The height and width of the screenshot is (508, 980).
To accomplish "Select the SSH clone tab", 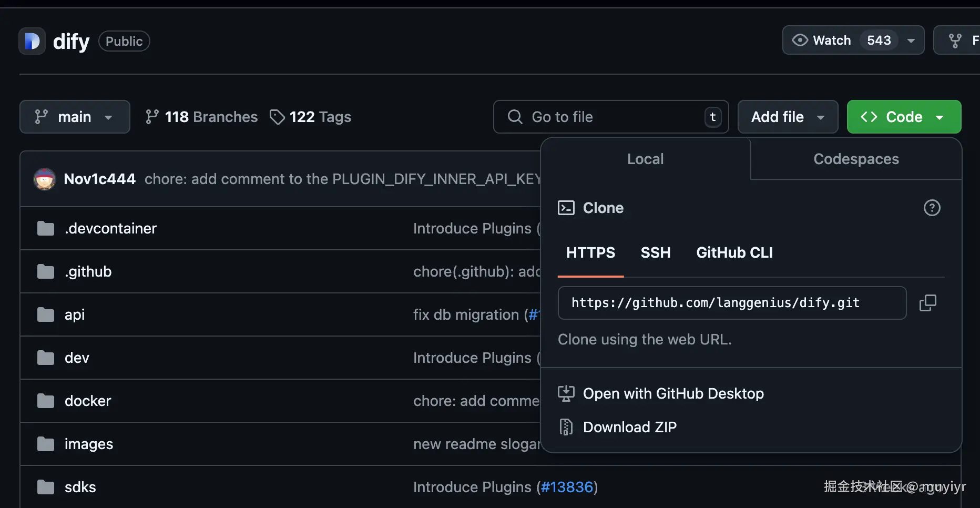I will click(x=655, y=253).
